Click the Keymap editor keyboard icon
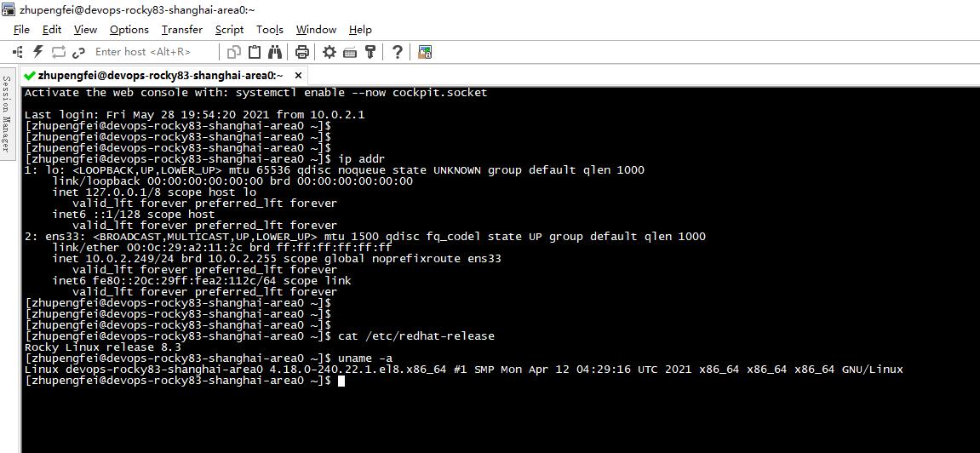This screenshot has height=453, width=980. (350, 52)
